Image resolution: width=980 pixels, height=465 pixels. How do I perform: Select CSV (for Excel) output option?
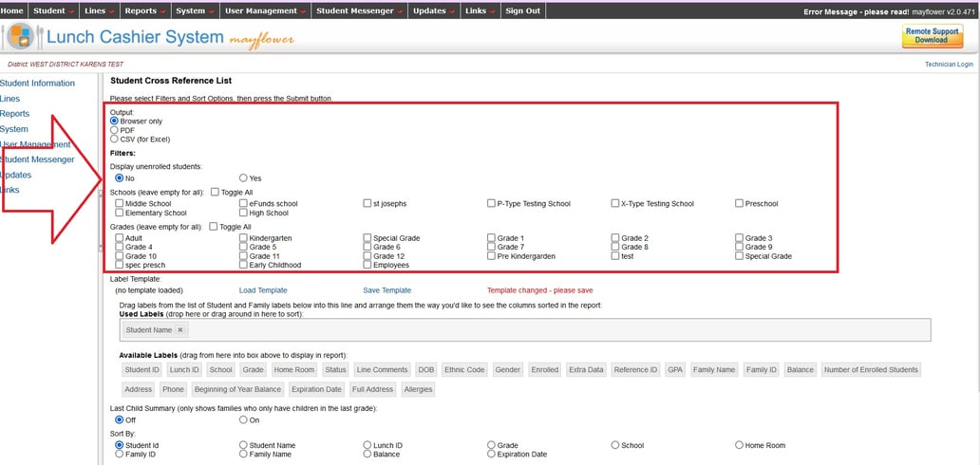[x=115, y=139]
